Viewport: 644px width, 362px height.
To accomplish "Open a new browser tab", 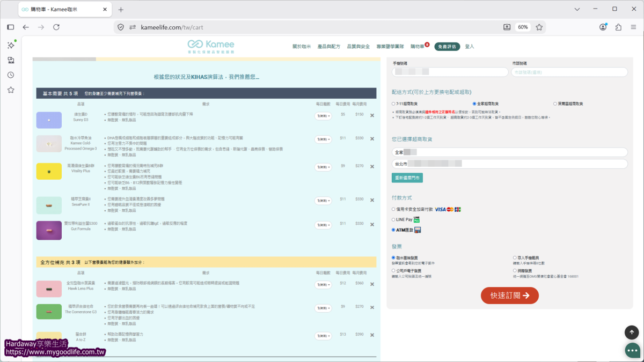I will pos(121,10).
